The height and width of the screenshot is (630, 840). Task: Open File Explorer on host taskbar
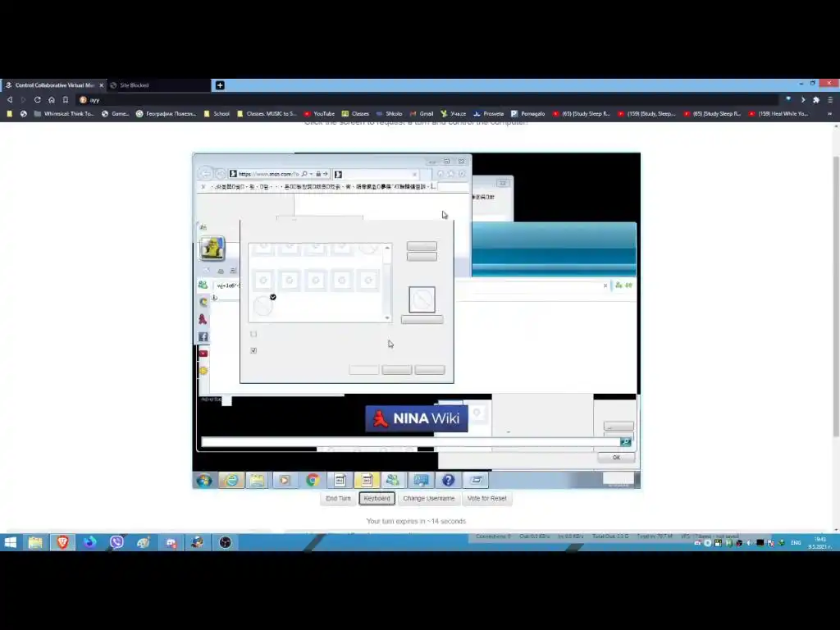click(35, 542)
